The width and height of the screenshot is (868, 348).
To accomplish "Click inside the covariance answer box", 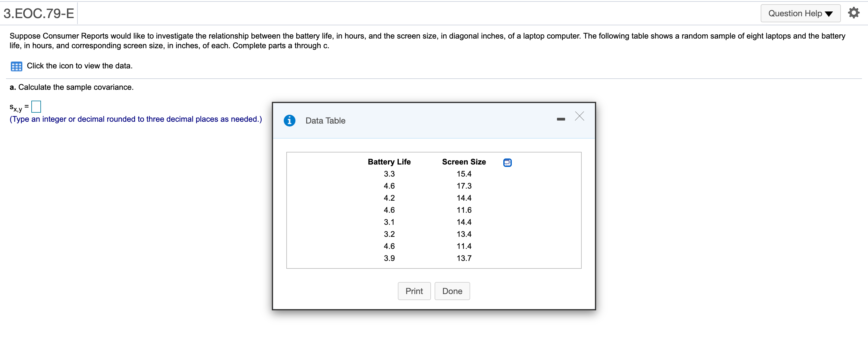I will point(36,106).
